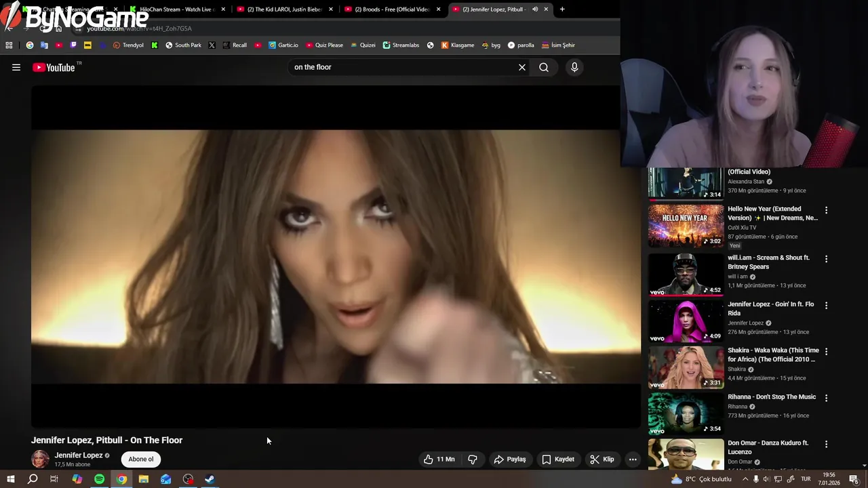Close The Kid LAROI tab
This screenshot has width=868, height=488.
[331, 9]
